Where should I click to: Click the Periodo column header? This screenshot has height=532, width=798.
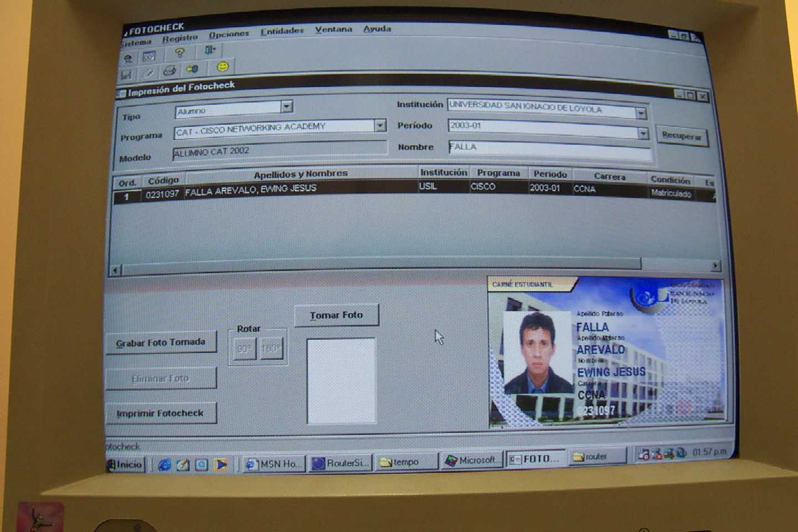point(550,174)
